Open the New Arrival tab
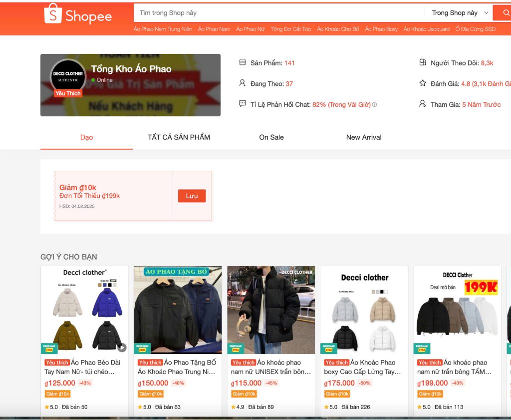 tap(364, 137)
